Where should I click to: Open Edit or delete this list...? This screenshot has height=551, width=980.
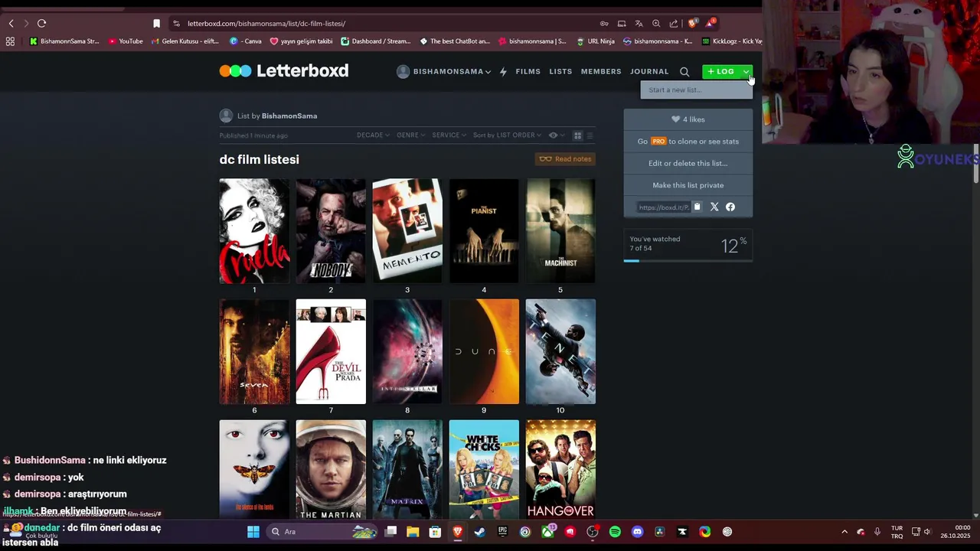688,163
